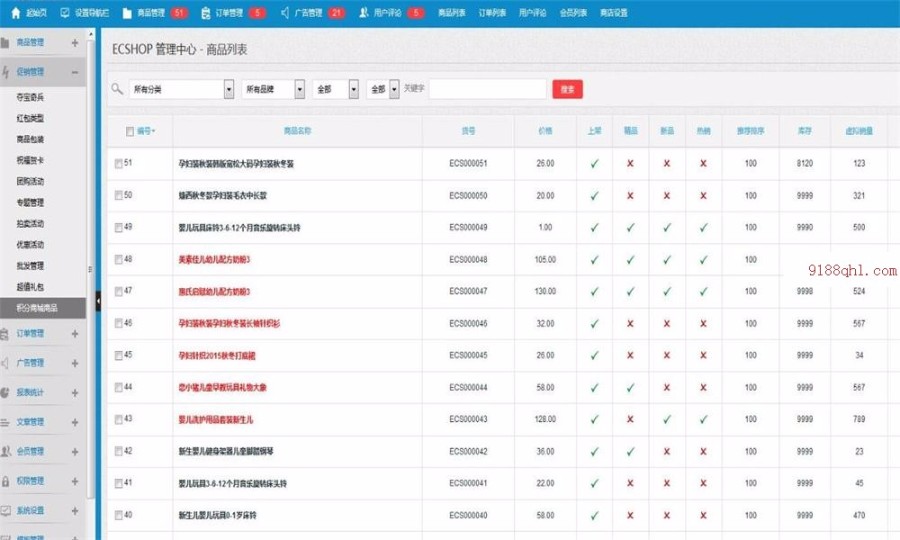Select 夺宝奇兵 in the sidebar submenu
Screen dimensions: 900x540
coord(30,98)
